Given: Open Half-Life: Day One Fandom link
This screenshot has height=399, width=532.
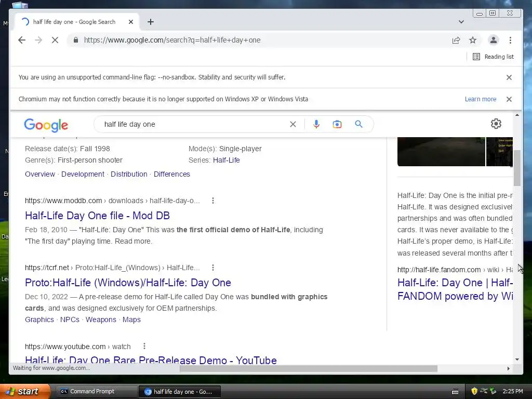Looking at the screenshot, I should point(455,289).
